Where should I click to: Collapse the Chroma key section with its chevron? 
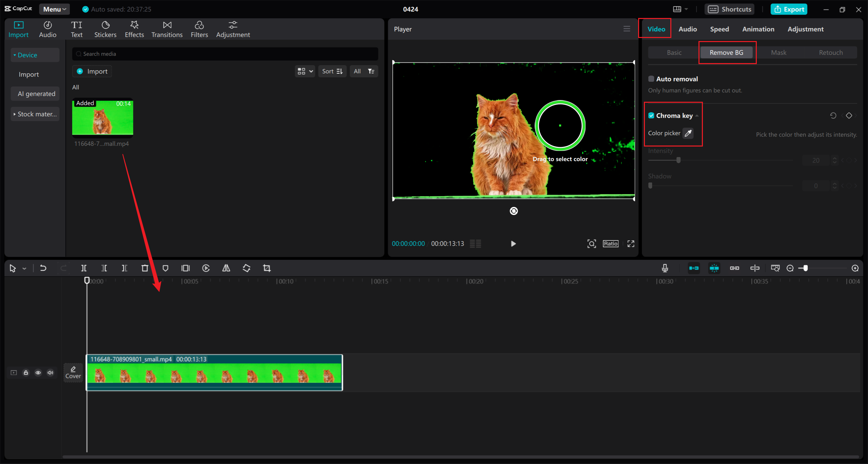697,115
